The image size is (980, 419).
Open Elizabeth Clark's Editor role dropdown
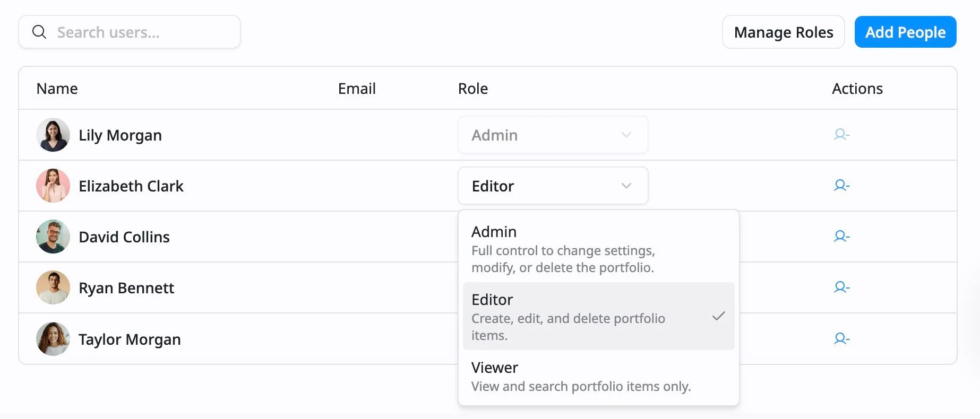(x=553, y=186)
